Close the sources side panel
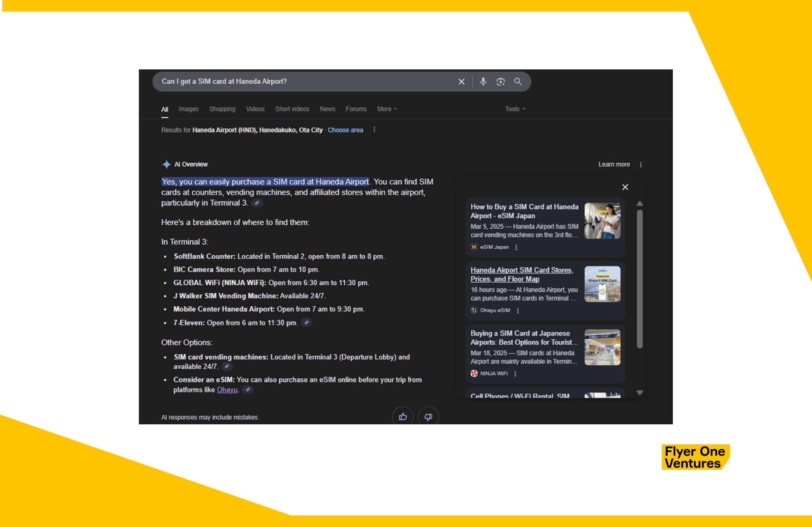Image resolution: width=812 pixels, height=527 pixels. 625,187
